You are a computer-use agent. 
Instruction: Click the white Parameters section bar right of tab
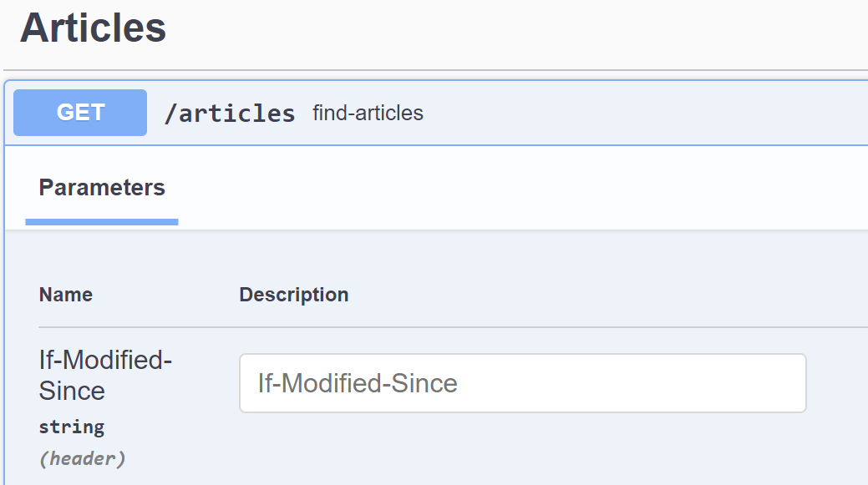518,188
